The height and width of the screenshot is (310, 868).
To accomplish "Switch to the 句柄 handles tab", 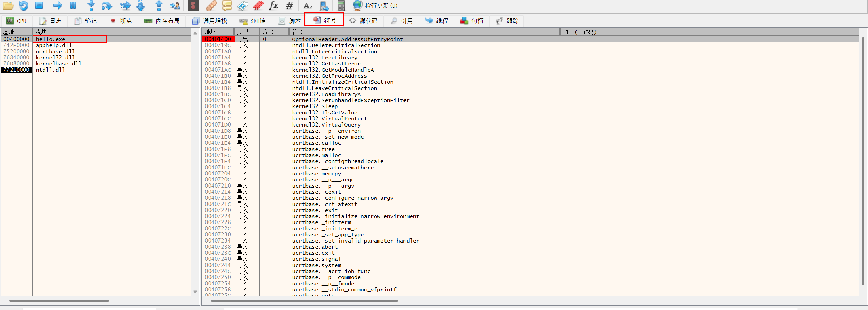I will click(472, 21).
